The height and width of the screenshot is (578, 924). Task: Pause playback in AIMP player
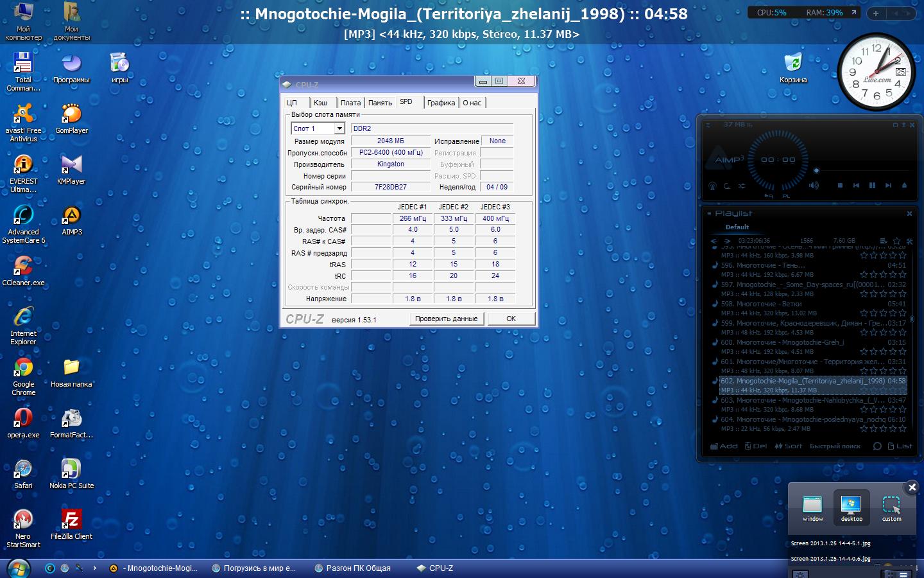872,186
